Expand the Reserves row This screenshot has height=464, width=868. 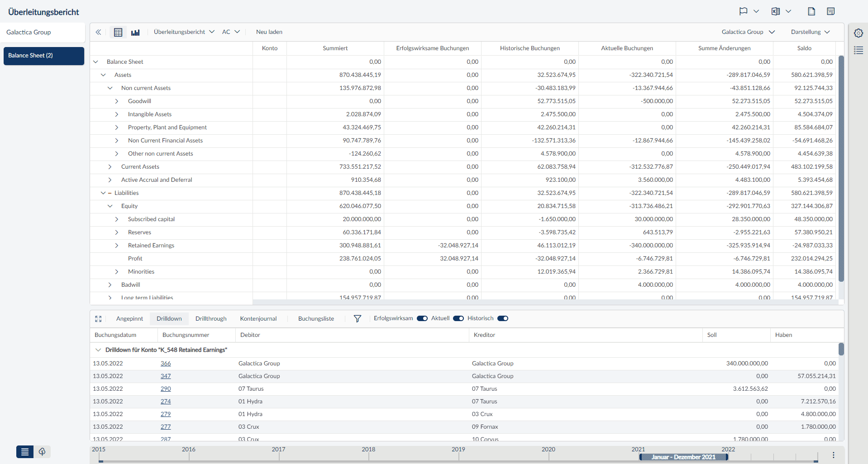117,232
